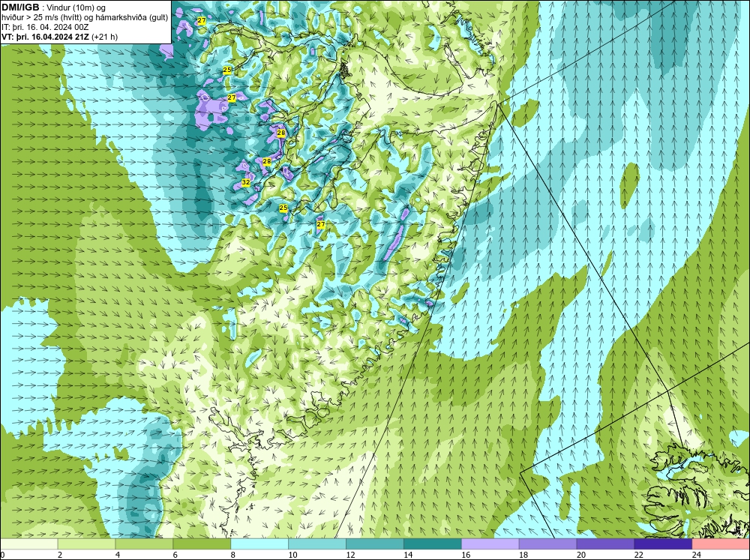The image size is (750, 560).
Task: Select the 'IT: þri. 16. 04. 2024 00Z' line
Action: (x=45, y=27)
